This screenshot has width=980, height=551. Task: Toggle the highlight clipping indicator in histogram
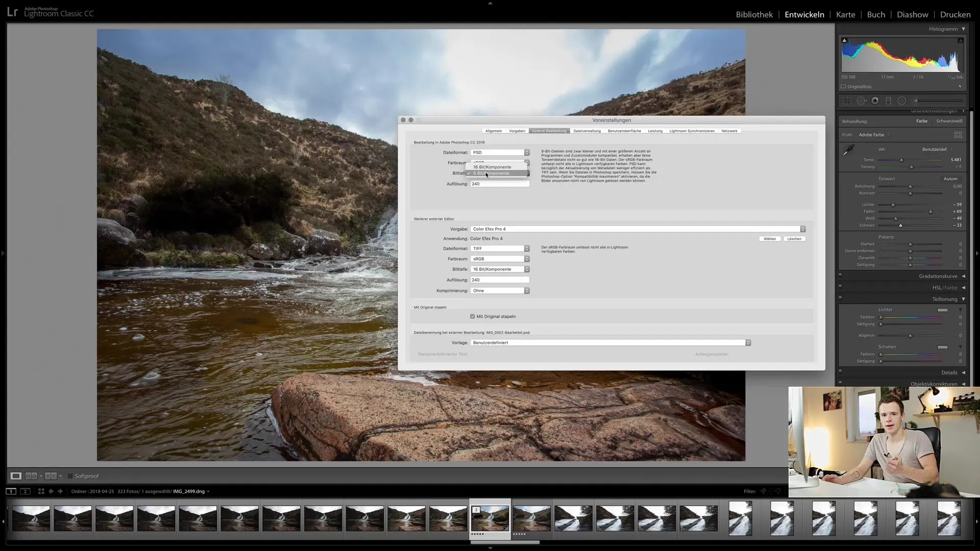pyautogui.click(x=960, y=40)
